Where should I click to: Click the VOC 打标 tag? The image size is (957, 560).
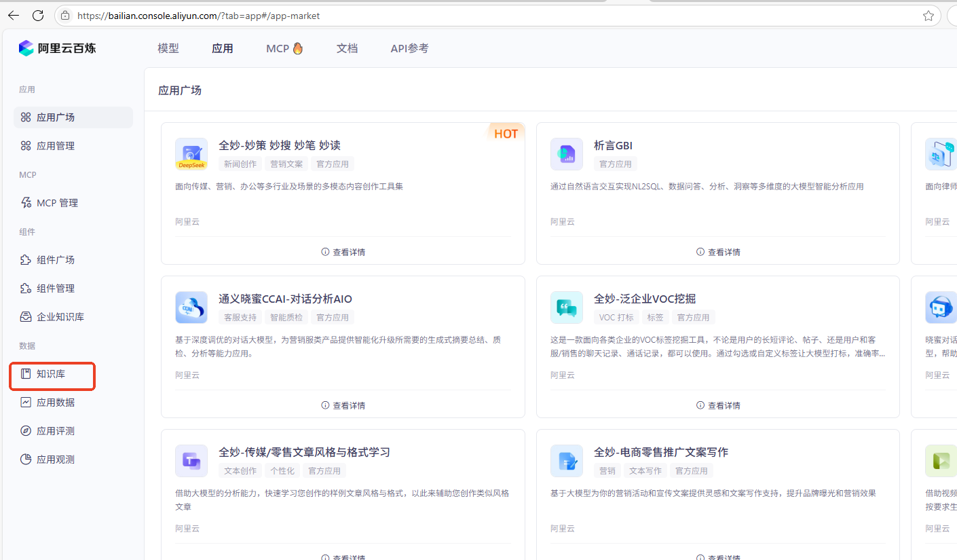pos(616,317)
